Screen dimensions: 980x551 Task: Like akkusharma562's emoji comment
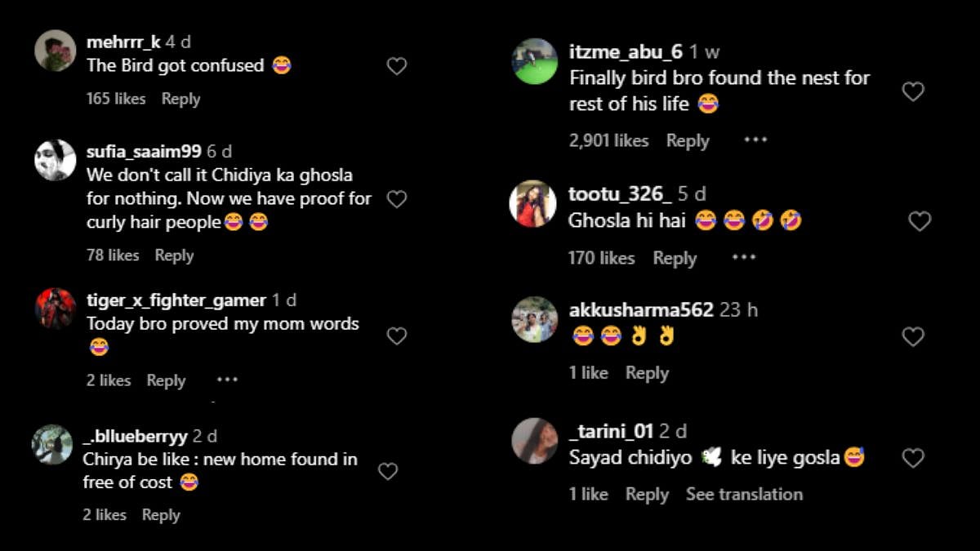point(912,336)
